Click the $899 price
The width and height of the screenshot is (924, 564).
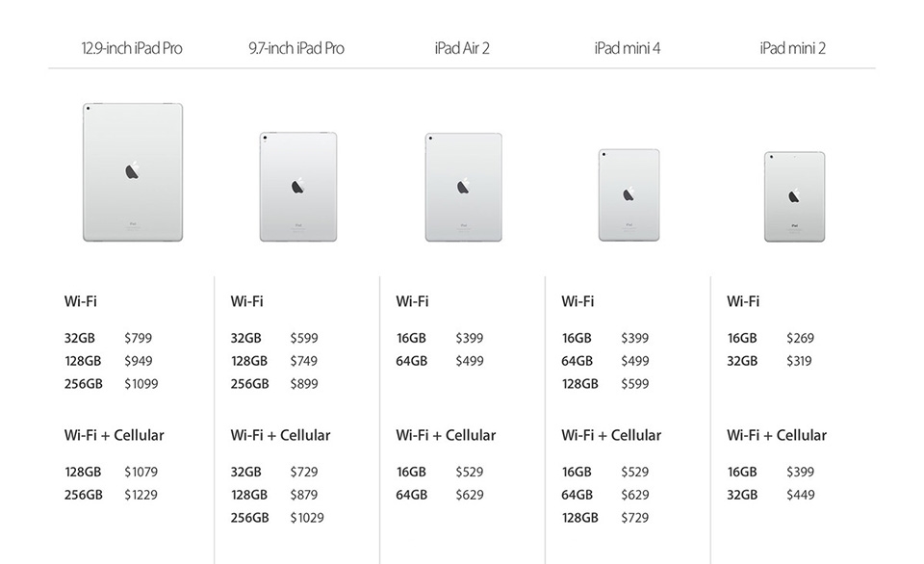(x=303, y=384)
